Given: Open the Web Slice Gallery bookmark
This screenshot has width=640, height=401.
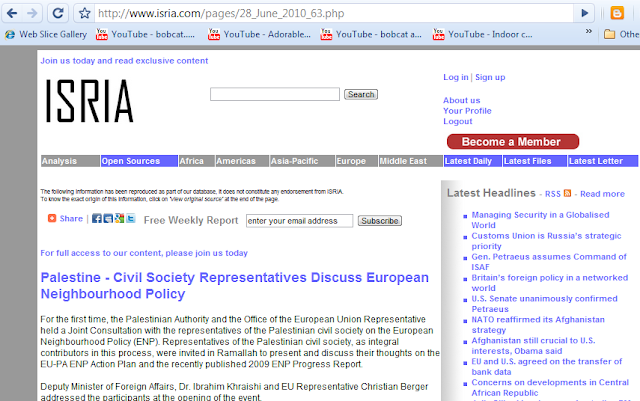Looking at the screenshot, I should 46,34.
